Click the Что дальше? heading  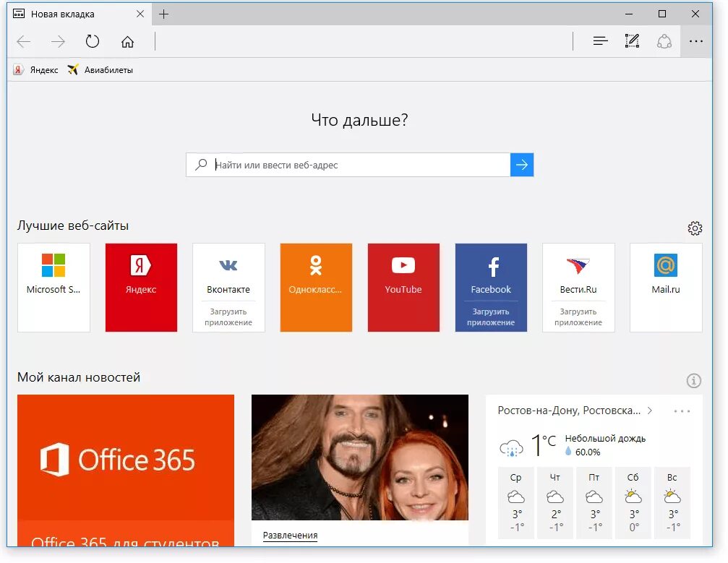pos(359,120)
